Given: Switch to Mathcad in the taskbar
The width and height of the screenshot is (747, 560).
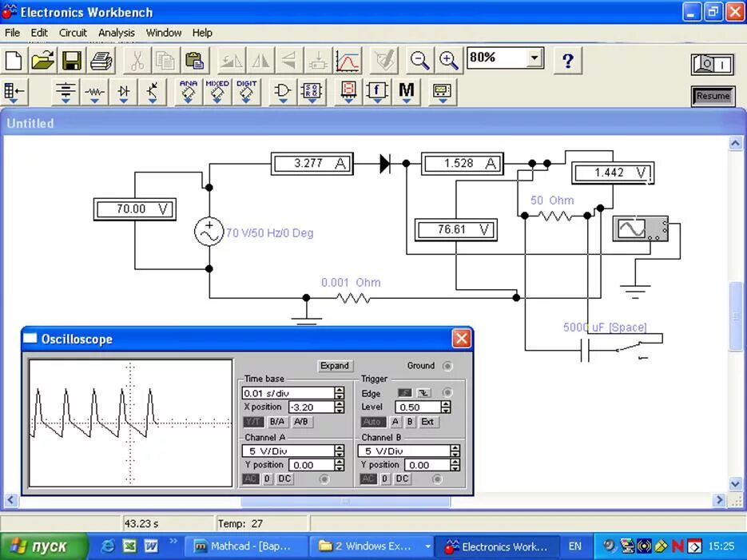Looking at the screenshot, I should coord(244,546).
